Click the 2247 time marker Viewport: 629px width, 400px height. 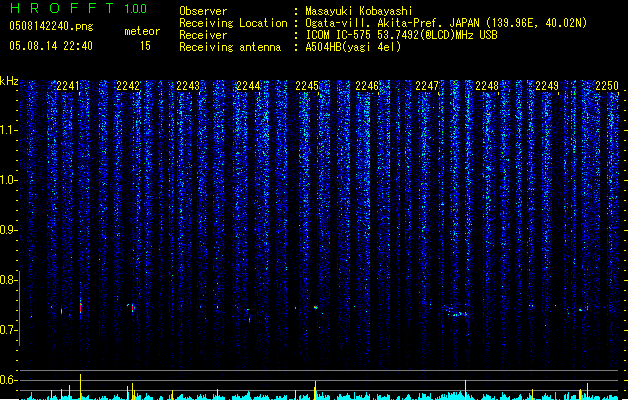pyautogui.click(x=427, y=86)
